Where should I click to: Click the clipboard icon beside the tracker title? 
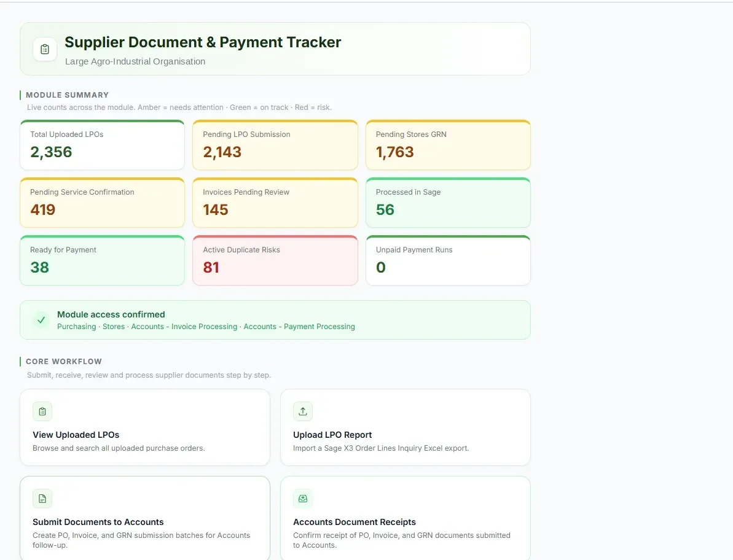pyautogui.click(x=45, y=49)
